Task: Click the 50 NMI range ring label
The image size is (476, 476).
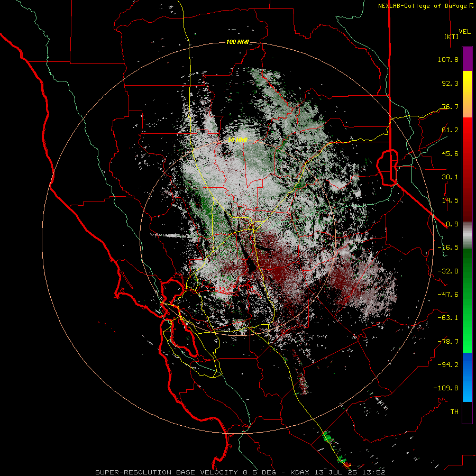Action: click(237, 140)
